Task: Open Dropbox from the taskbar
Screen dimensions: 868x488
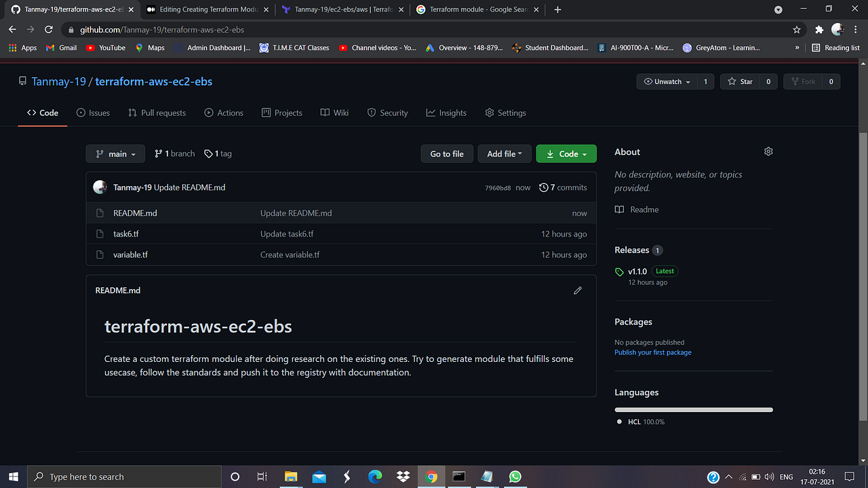Action: (x=403, y=476)
